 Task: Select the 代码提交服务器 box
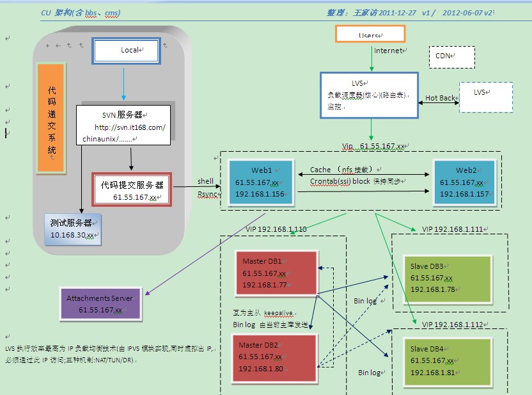132,189
